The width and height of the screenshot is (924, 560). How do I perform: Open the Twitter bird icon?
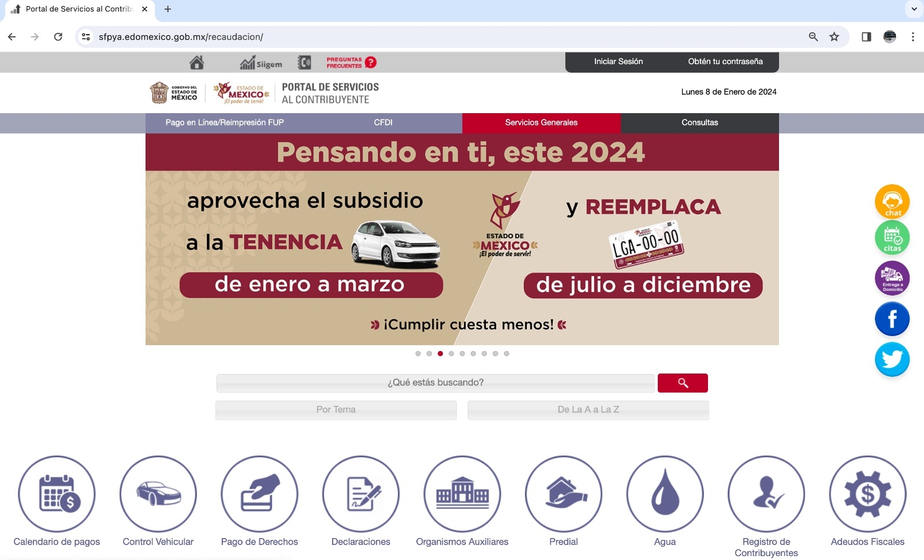pos(892,359)
